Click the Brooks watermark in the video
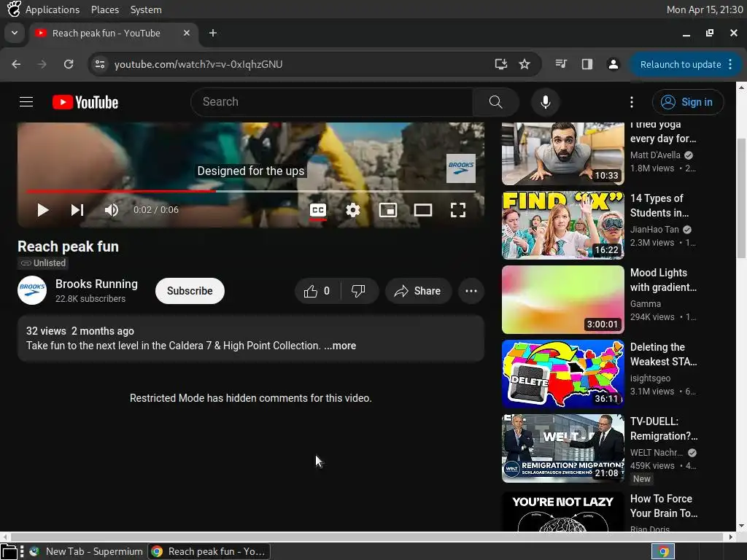 461,168
